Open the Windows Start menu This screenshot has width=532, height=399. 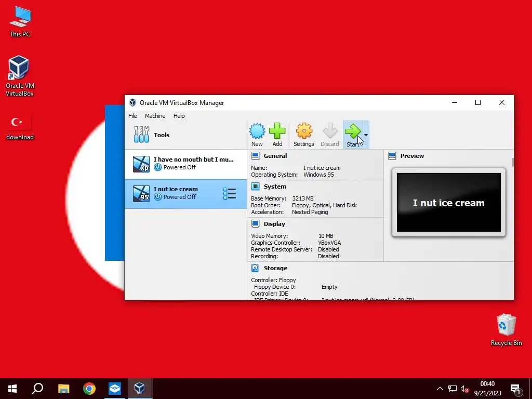[x=12, y=389]
